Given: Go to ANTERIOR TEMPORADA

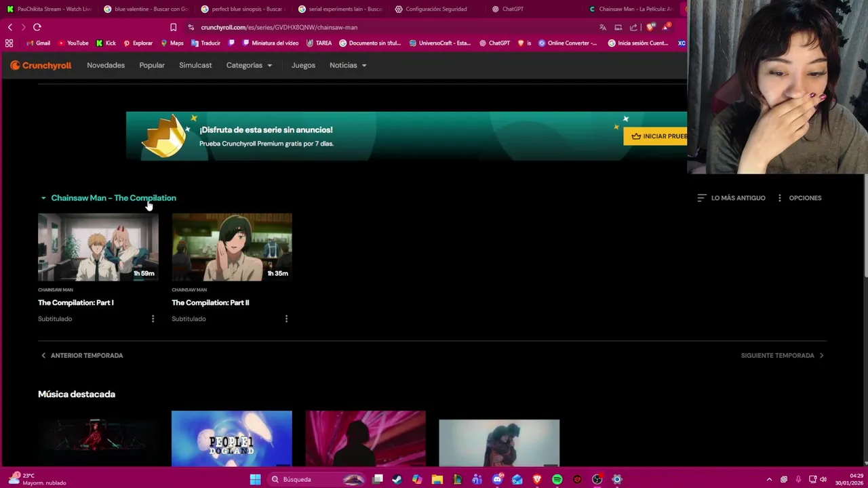Looking at the screenshot, I should pos(81,355).
